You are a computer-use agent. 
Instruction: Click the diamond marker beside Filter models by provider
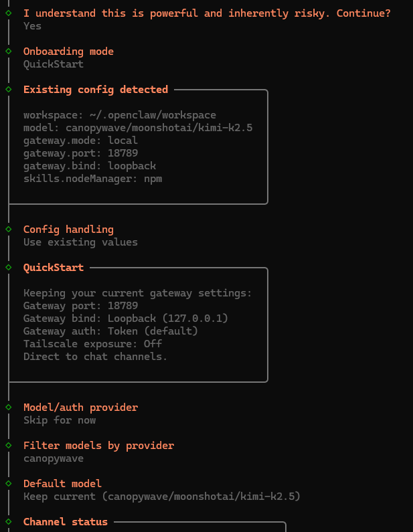click(x=8, y=445)
